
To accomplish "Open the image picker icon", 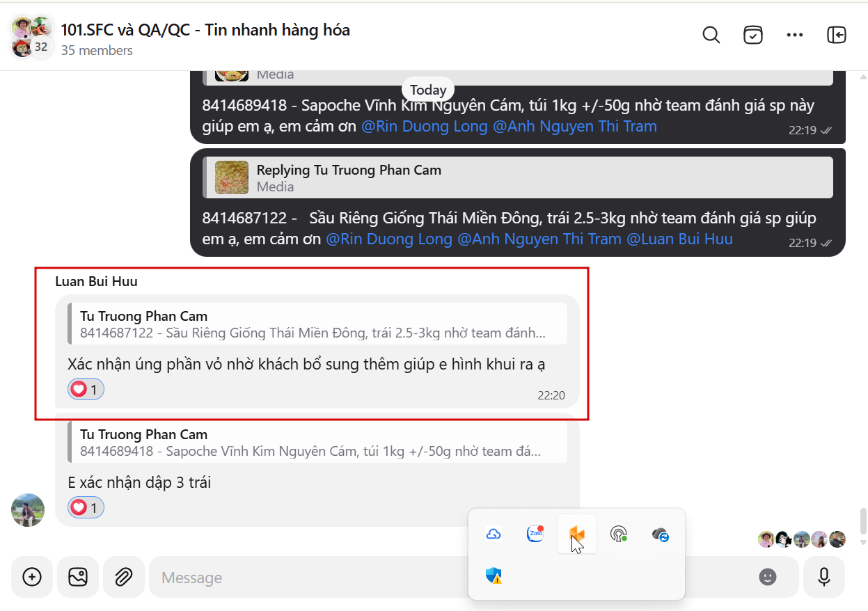I will (78, 577).
